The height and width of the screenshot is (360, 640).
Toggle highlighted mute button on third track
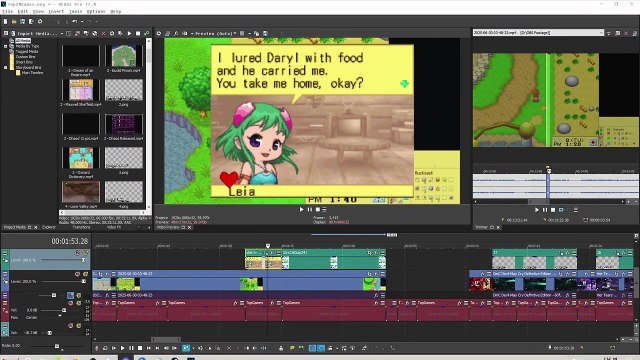[x=70, y=295]
